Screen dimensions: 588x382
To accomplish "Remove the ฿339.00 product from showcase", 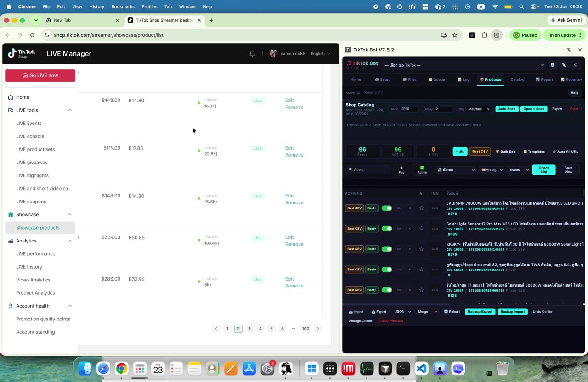I will [294, 244].
